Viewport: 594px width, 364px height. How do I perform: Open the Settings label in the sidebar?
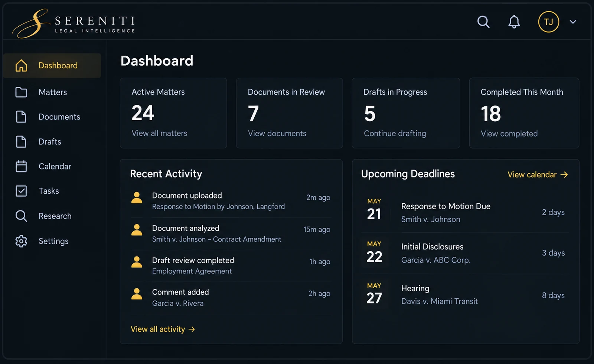[x=53, y=241]
